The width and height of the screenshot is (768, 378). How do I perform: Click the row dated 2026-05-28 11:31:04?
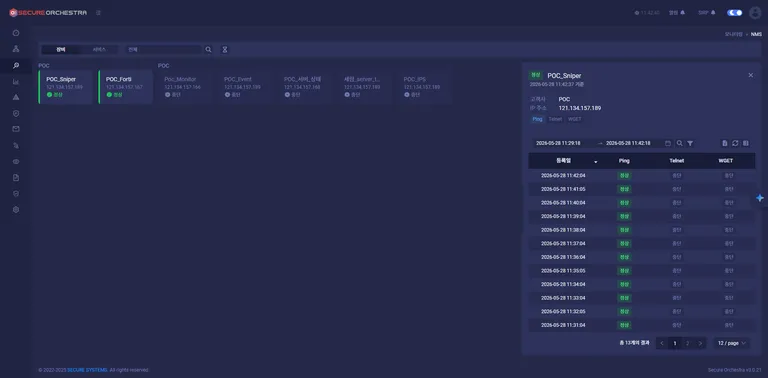(642, 325)
